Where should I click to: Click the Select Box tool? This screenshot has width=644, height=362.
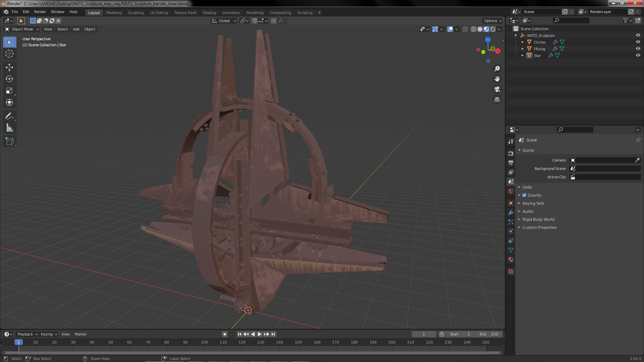(9, 42)
